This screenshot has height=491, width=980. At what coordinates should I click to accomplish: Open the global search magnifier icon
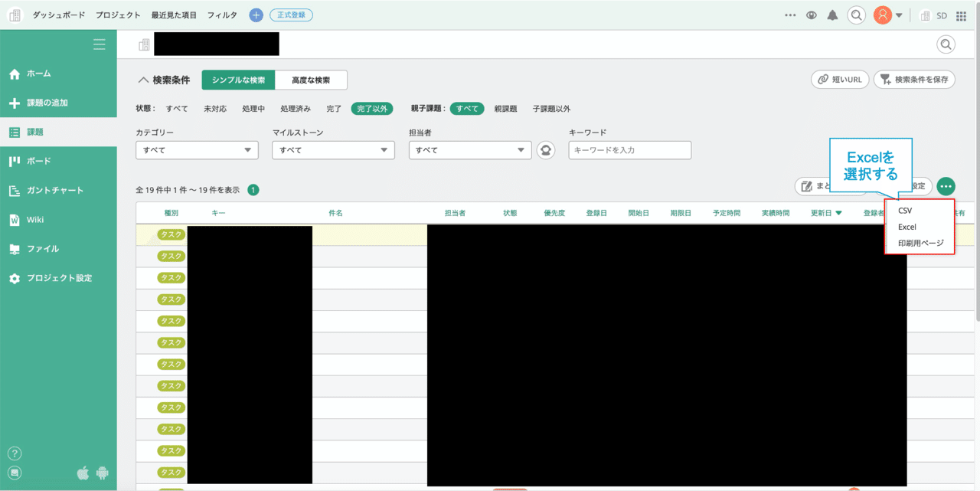856,15
